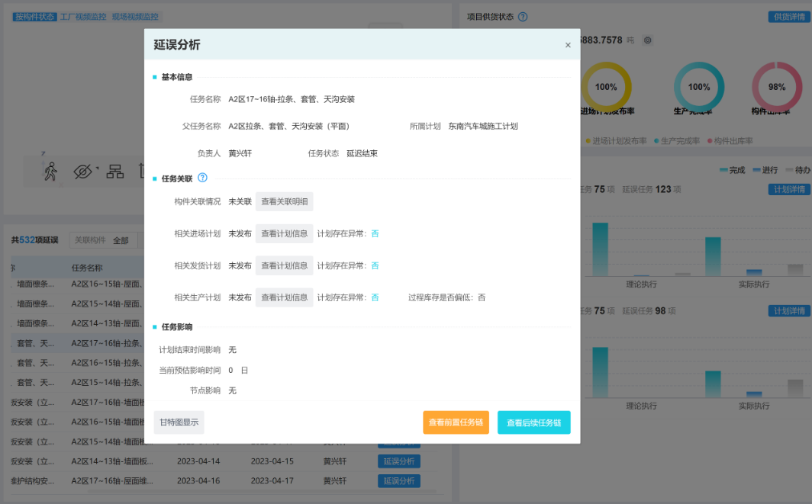812x504 pixels.
Task: Toggle the crossed-eye hide icon in the viewer
Action: click(x=82, y=172)
